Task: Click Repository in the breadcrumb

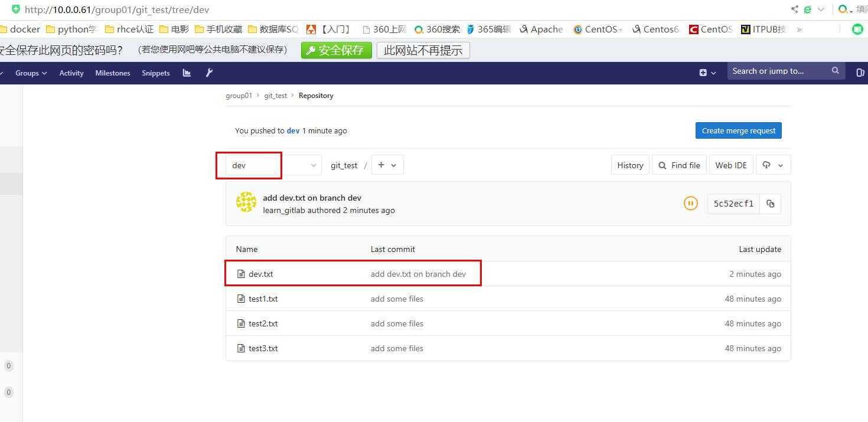Action: pos(316,95)
